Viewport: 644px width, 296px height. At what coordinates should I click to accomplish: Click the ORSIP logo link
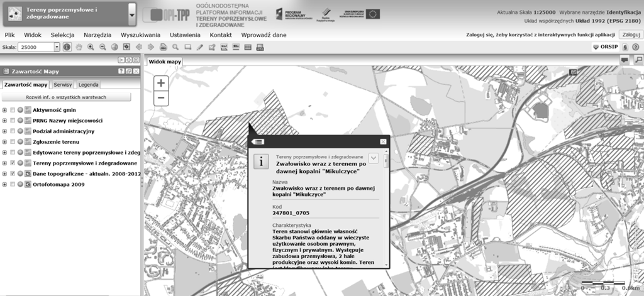click(606, 47)
